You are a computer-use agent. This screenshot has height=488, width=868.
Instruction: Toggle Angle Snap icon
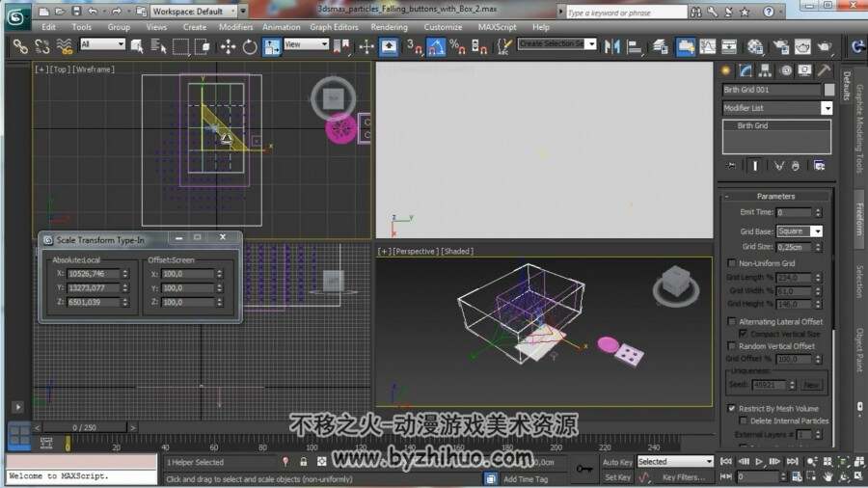[x=436, y=46]
